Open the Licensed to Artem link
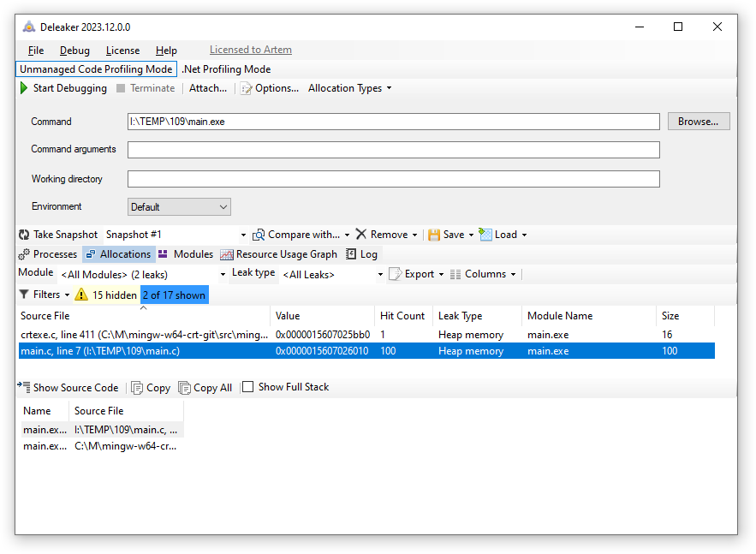The height and width of the screenshot is (554, 756). point(250,50)
